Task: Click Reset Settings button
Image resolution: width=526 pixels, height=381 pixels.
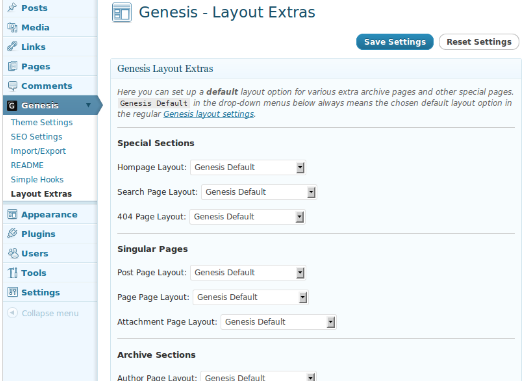Action: point(479,42)
